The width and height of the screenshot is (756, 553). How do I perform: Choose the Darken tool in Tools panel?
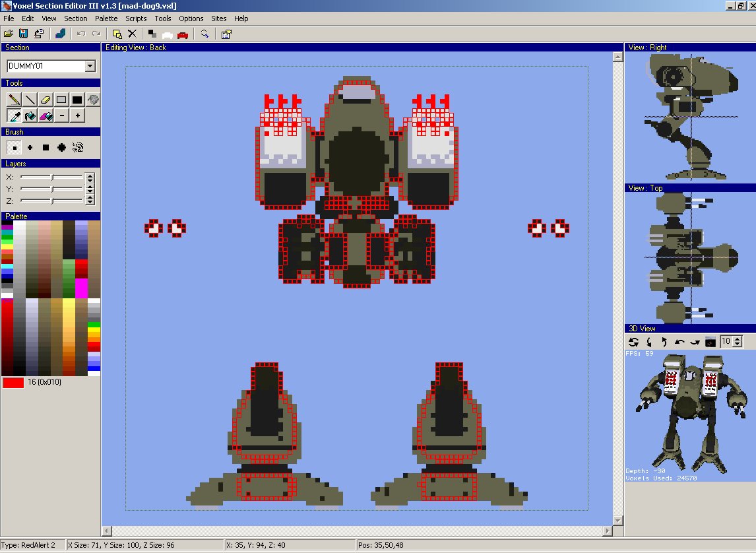click(x=93, y=99)
